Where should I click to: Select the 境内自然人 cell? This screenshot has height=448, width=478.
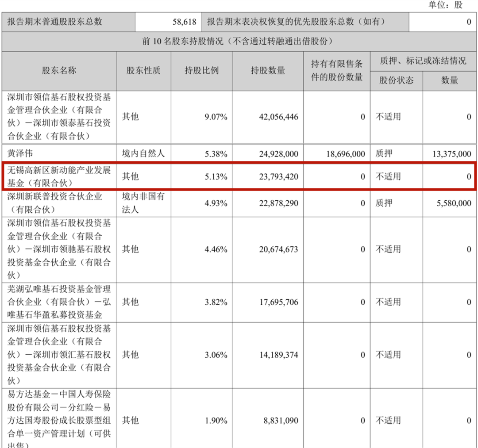143,153
